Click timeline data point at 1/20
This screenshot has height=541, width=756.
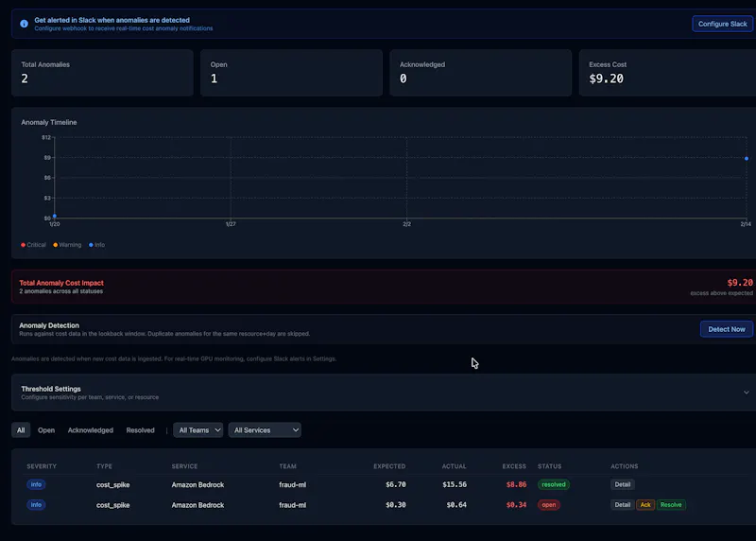point(55,216)
